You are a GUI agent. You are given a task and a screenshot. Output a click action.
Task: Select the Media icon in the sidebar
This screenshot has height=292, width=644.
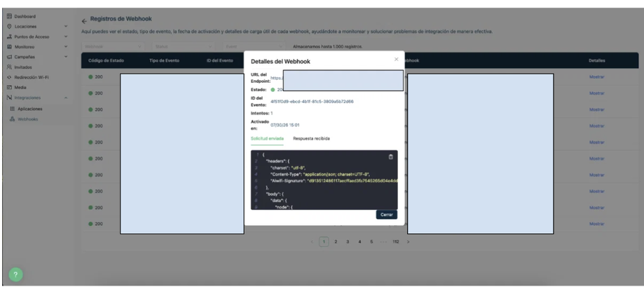click(9, 87)
